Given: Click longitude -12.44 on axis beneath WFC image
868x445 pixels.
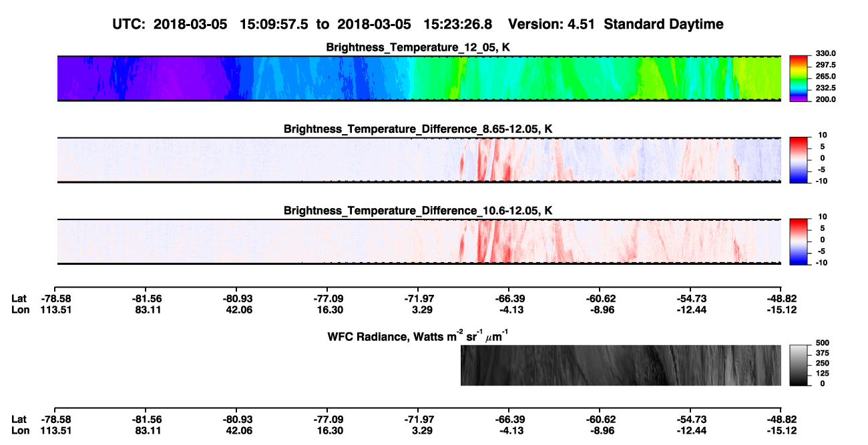Looking at the screenshot, I should point(690,430).
